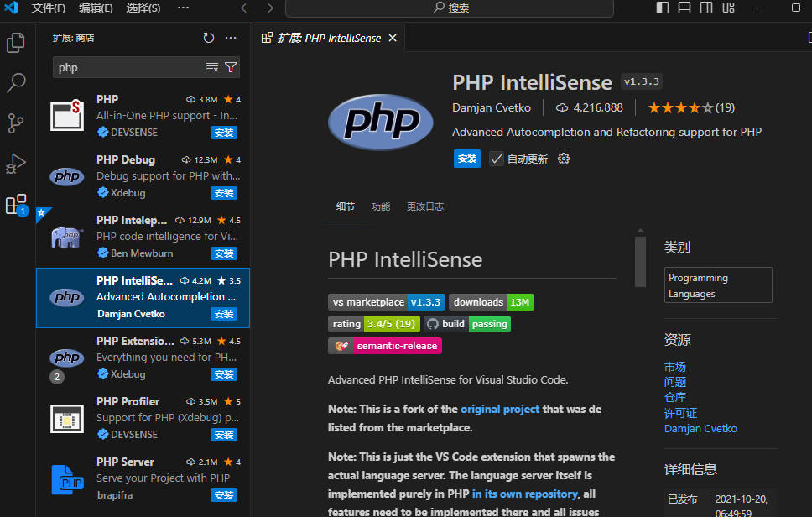Image resolution: width=812 pixels, height=517 pixels.
Task: Select the PHP Profiler list entry
Action: pos(143,419)
